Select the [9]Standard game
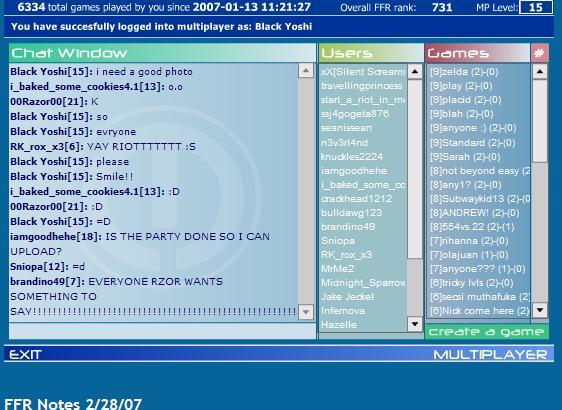The width and height of the screenshot is (562, 410). point(473,143)
